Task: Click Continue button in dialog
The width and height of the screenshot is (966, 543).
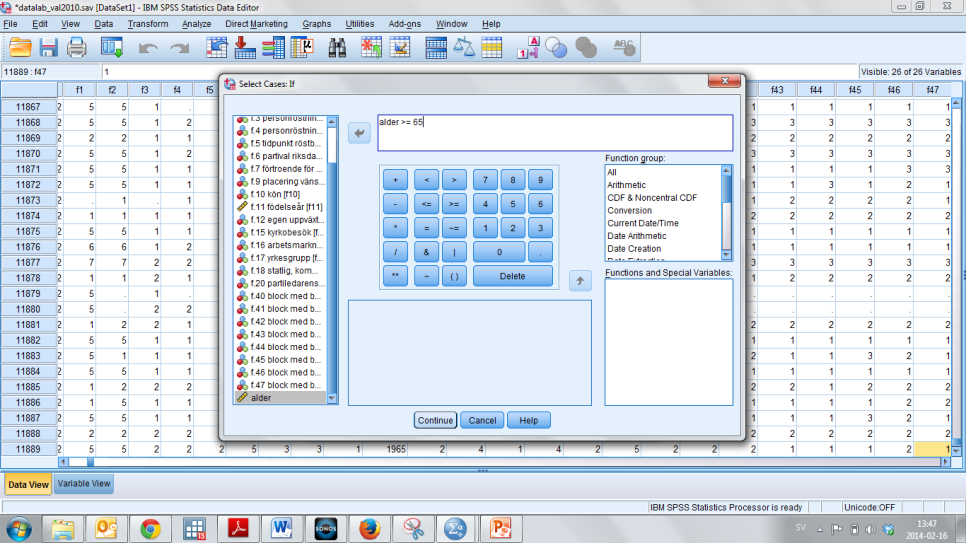Action: 435,420
